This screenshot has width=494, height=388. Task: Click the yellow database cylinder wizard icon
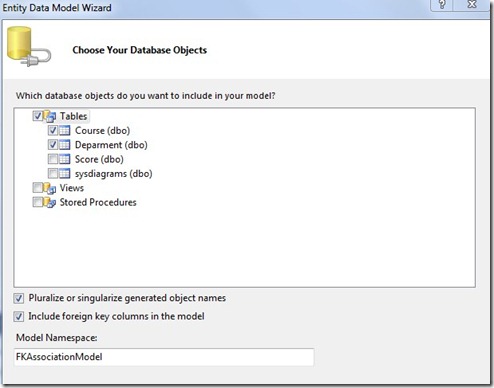click(29, 47)
